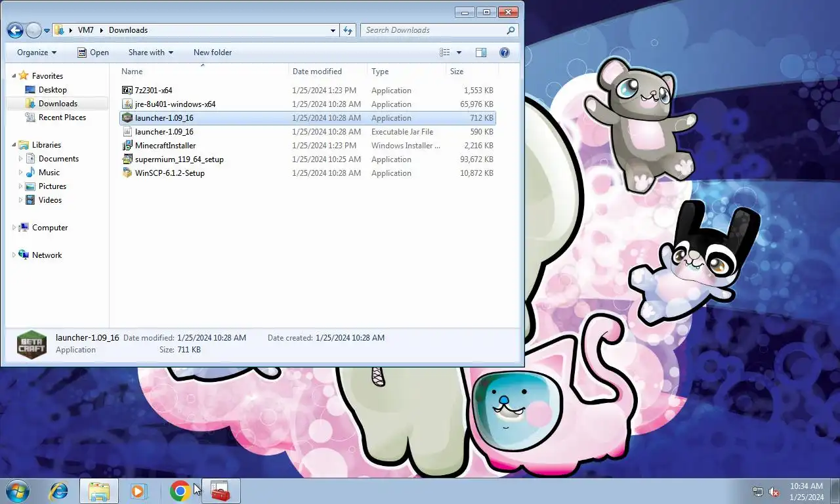Click the Downloads breadcrumb in address bar

tap(128, 30)
